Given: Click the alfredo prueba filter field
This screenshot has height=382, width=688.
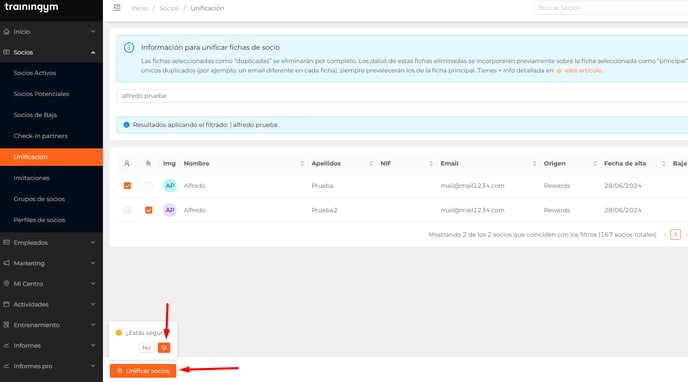Looking at the screenshot, I should [402, 96].
